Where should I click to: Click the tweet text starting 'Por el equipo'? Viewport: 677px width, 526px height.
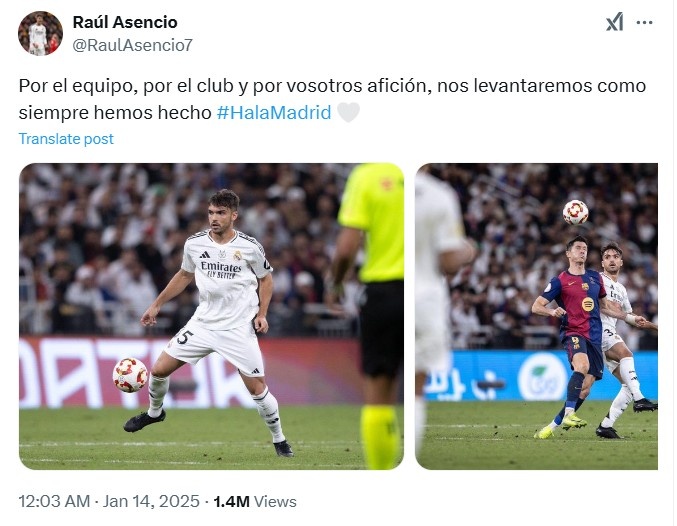(x=332, y=99)
